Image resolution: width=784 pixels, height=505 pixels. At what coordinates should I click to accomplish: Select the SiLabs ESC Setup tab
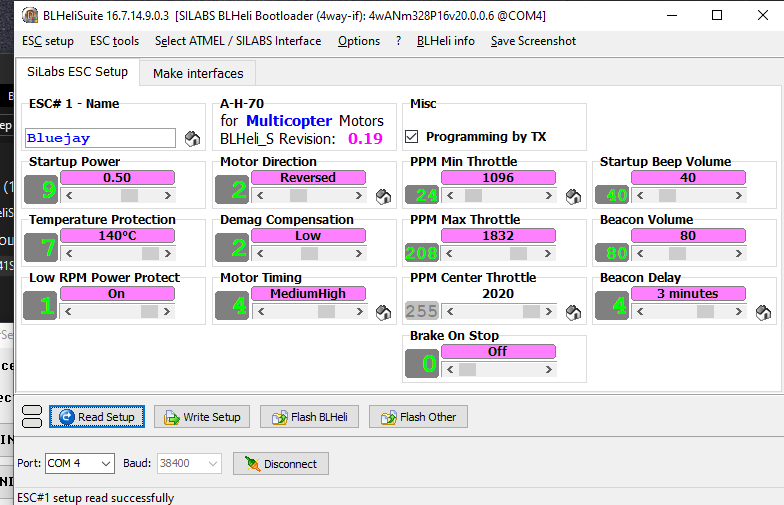click(78, 72)
